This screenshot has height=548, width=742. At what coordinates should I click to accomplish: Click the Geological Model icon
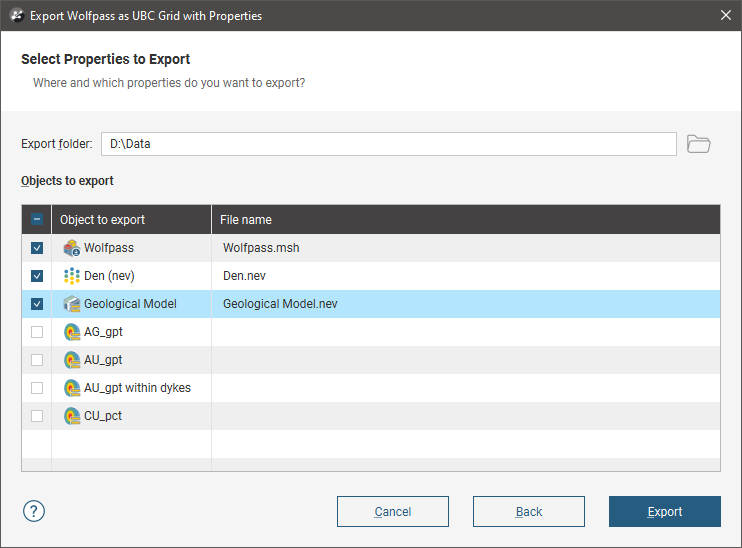71,304
